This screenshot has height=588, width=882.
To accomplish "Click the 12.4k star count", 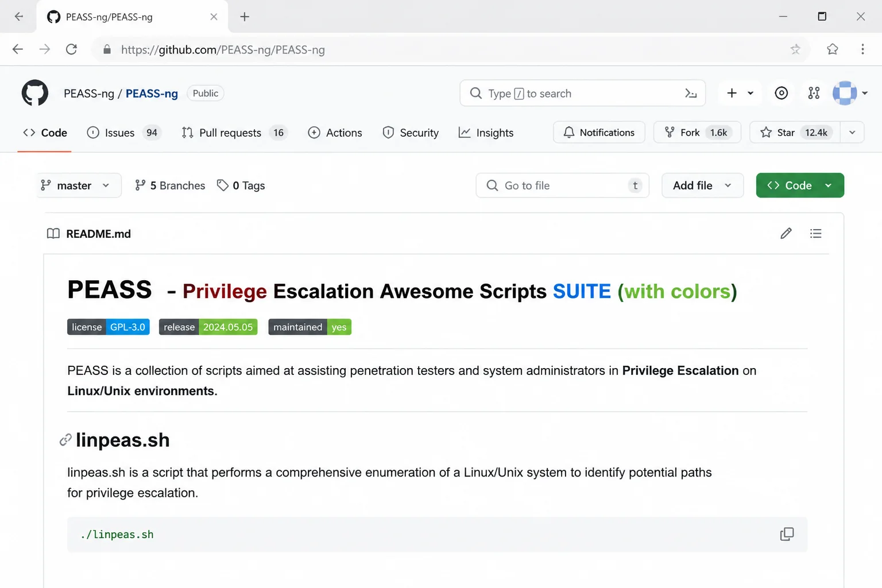I will coord(816,133).
